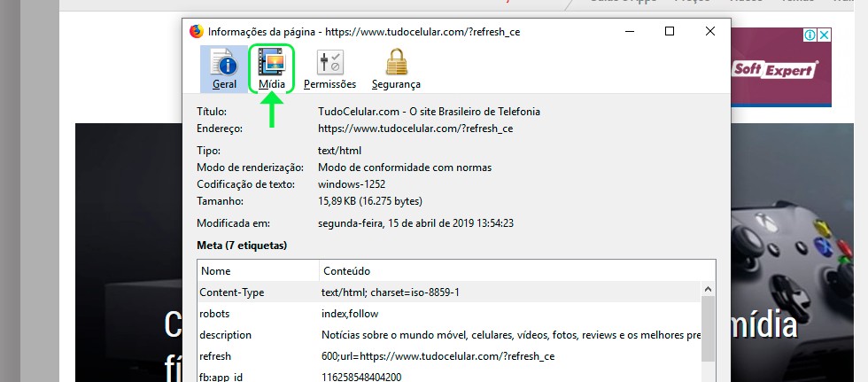Select the description meta row
868x382 pixels.
pyautogui.click(x=450, y=335)
